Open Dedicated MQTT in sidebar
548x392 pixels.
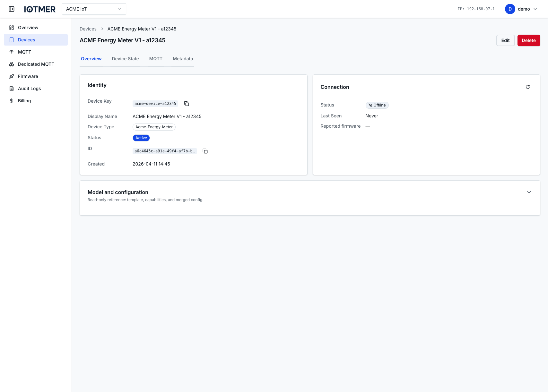click(x=36, y=64)
